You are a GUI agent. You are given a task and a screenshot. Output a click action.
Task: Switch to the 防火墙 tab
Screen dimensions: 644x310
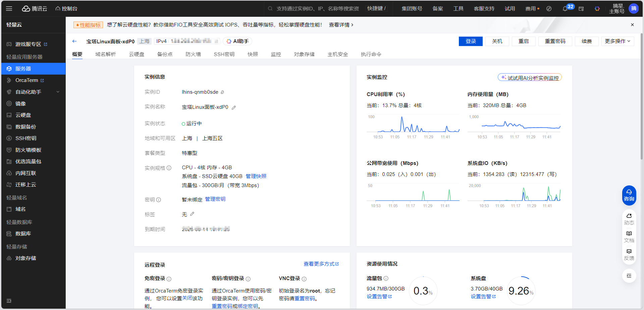click(x=193, y=54)
